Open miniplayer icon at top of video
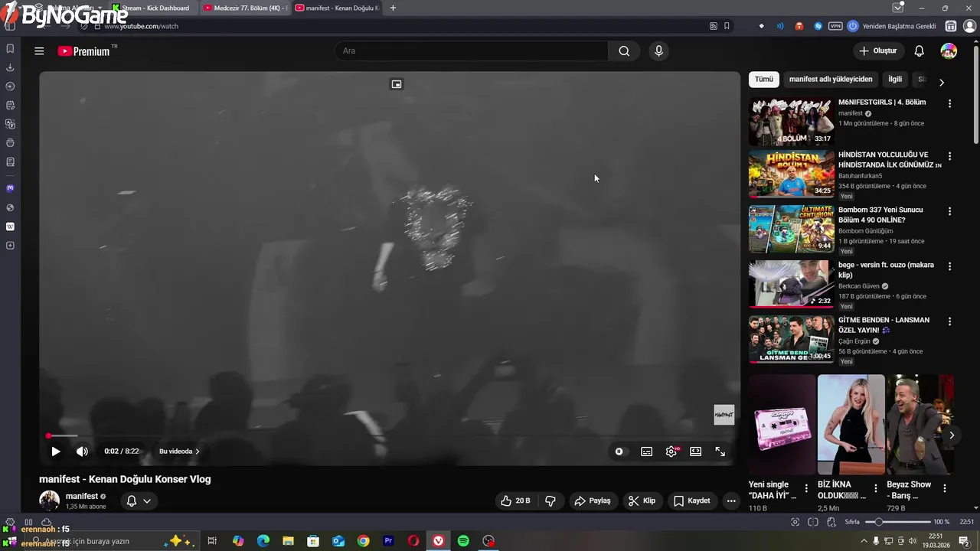This screenshot has width=980, height=551. point(397,84)
